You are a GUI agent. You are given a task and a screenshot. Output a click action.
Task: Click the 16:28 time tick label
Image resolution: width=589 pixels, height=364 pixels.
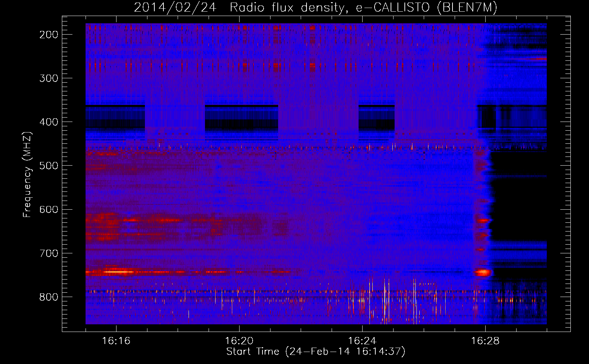tap(485, 341)
